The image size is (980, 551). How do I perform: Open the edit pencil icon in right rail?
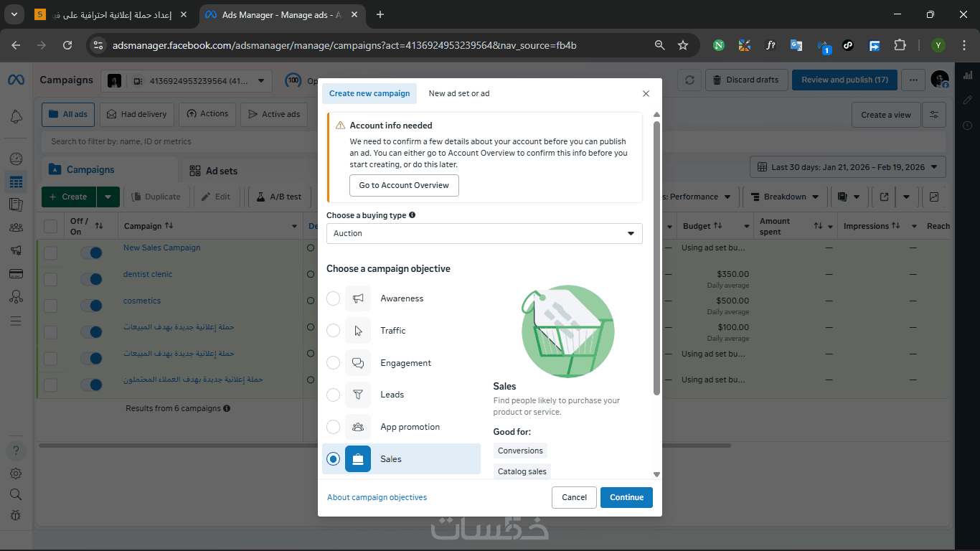point(968,100)
